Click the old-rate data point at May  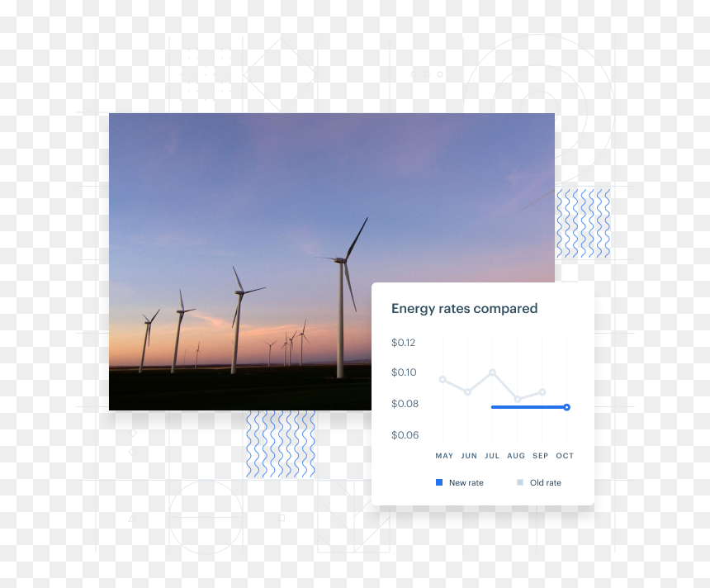443,379
